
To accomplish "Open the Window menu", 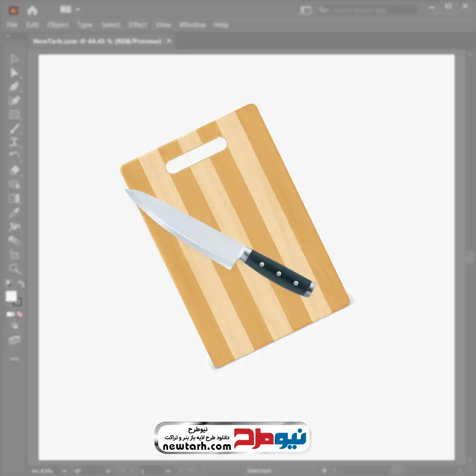I will pyautogui.click(x=192, y=25).
